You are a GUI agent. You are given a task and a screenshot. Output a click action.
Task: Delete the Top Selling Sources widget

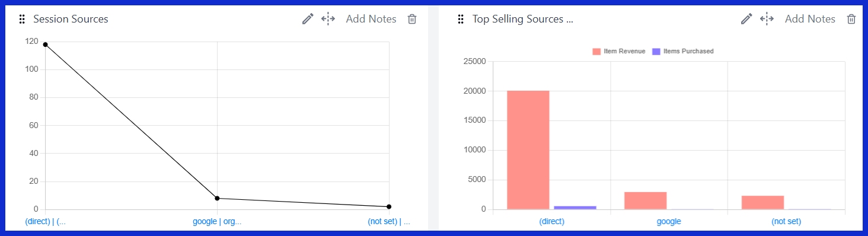tap(851, 19)
